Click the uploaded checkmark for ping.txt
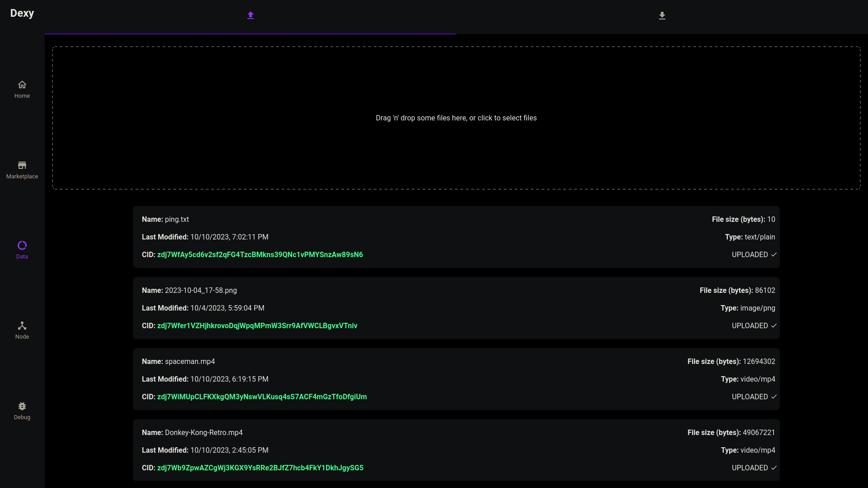 [x=773, y=255]
